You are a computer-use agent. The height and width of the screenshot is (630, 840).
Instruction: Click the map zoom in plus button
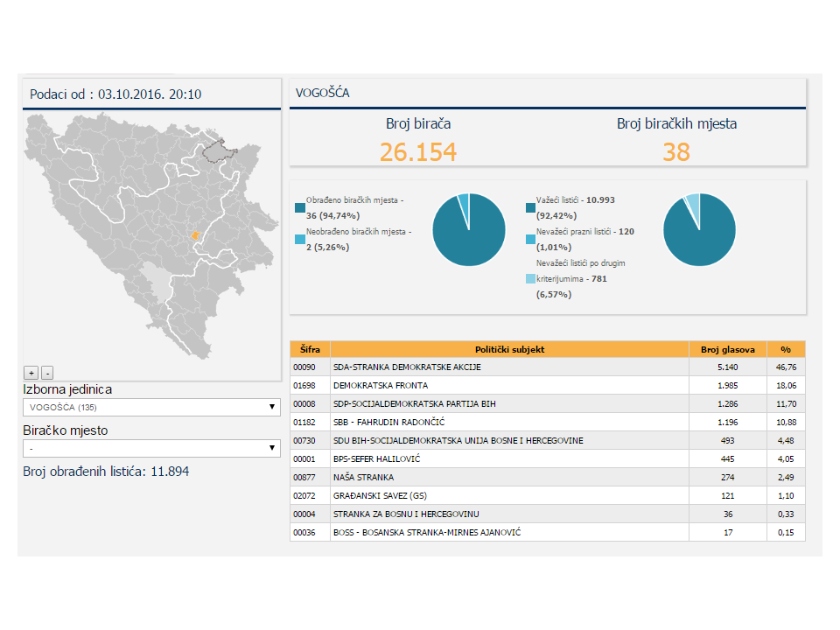31,372
